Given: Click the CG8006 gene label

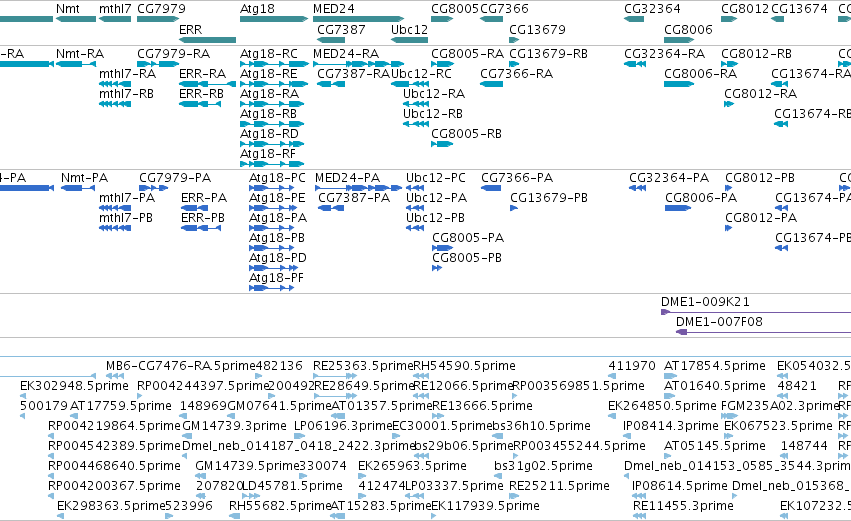Looking at the screenshot, I should 688,29.
